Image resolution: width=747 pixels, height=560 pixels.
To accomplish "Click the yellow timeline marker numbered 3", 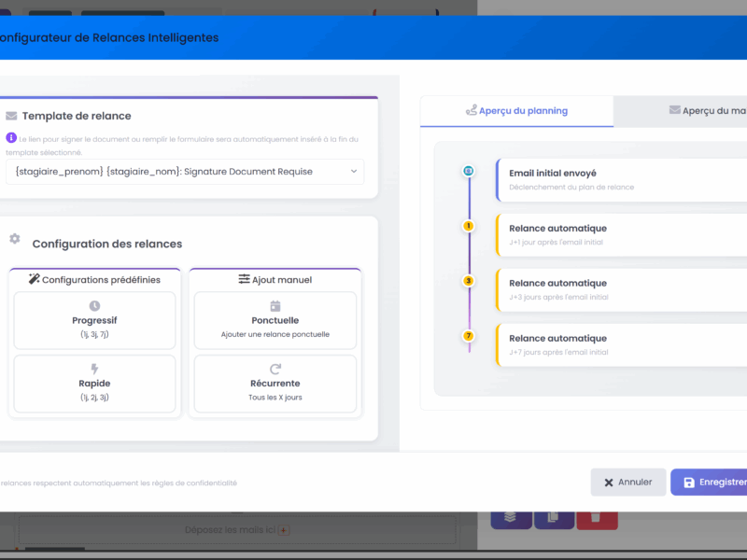I will click(x=469, y=280).
